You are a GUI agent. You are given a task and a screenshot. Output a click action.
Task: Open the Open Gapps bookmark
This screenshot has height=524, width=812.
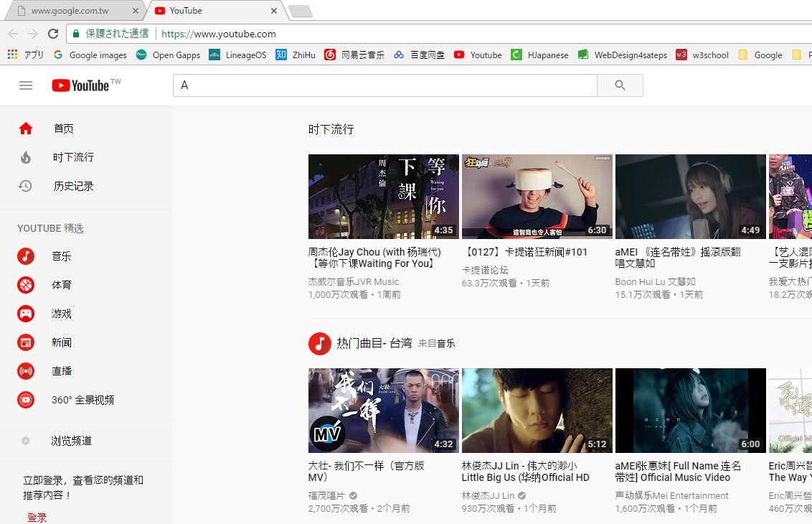pyautogui.click(x=169, y=55)
